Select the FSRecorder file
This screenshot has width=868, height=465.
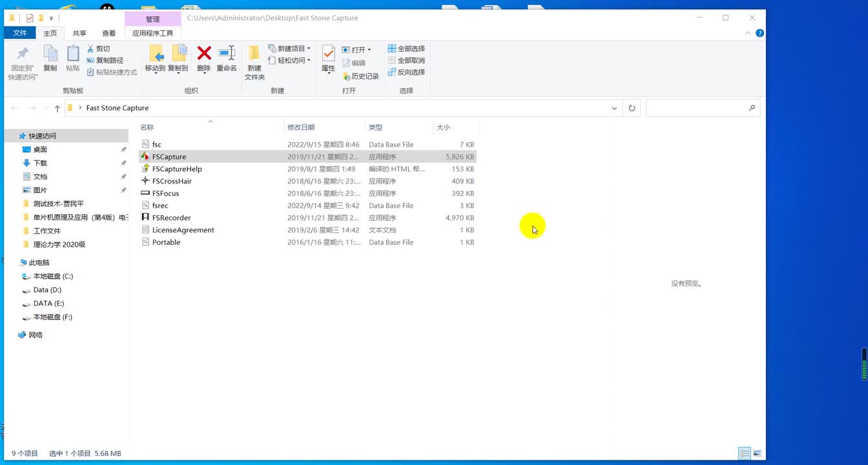307,218
